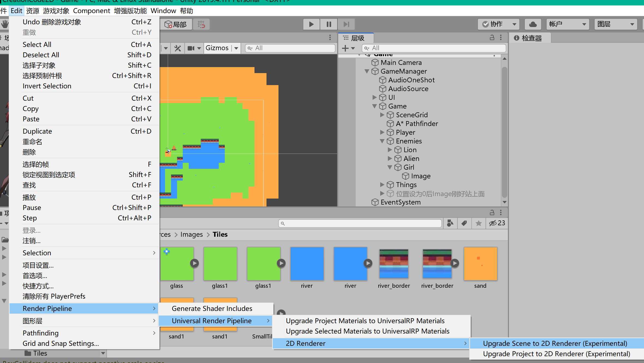Screen dimensions: 644x363
Task: Click the step-frame button in the toolbar
Action: pyautogui.click(x=346, y=24)
